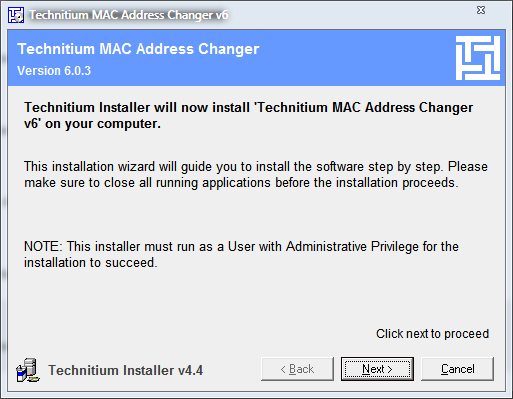This screenshot has height=399, width=513.
Task: Click the empty blue header banner area
Action: 357,58
